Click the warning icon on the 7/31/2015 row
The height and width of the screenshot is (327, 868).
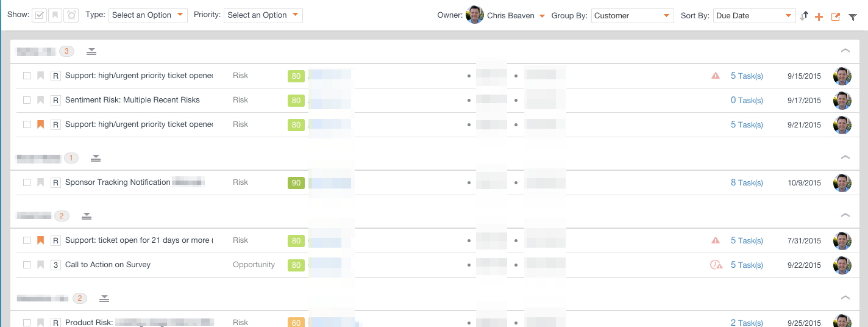tap(716, 240)
